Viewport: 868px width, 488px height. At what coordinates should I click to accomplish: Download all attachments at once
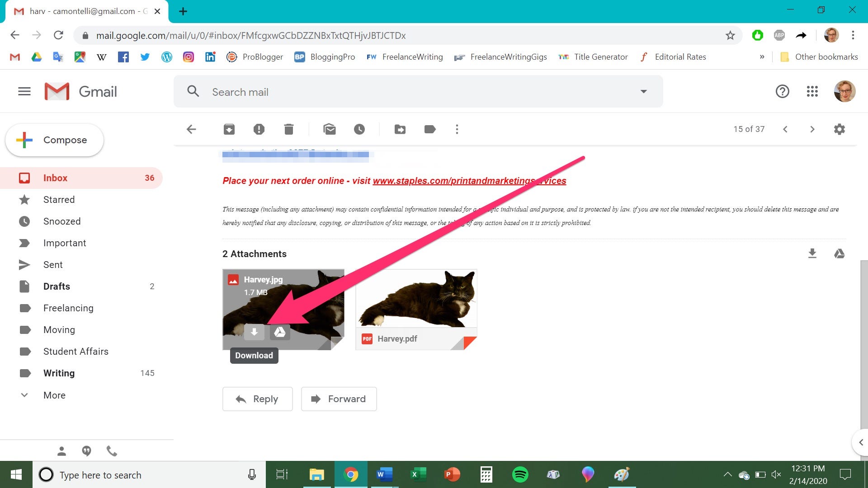[812, 253]
